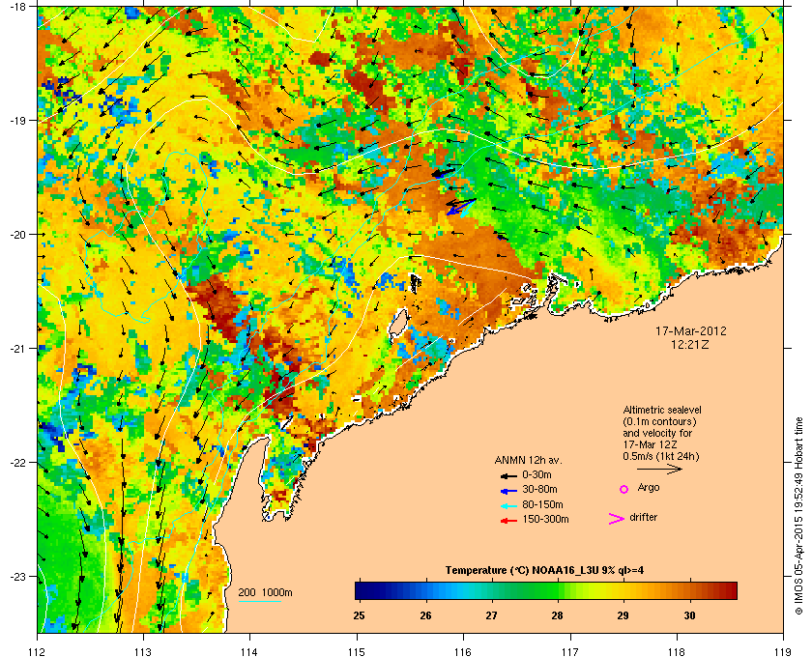This screenshot has width=812, height=657.
Task: Click the longitude axis label 116
Action: 463,651
